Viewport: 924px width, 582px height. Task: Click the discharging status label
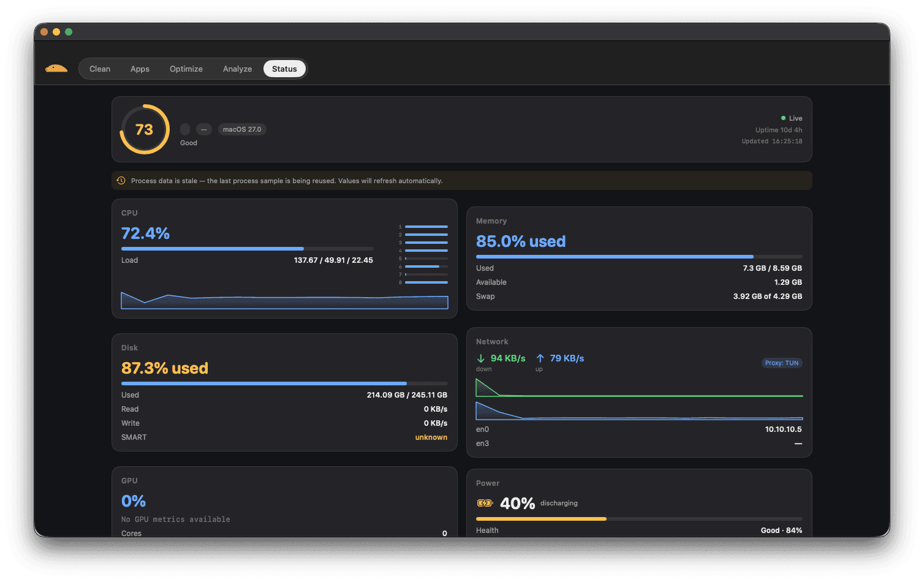(559, 503)
